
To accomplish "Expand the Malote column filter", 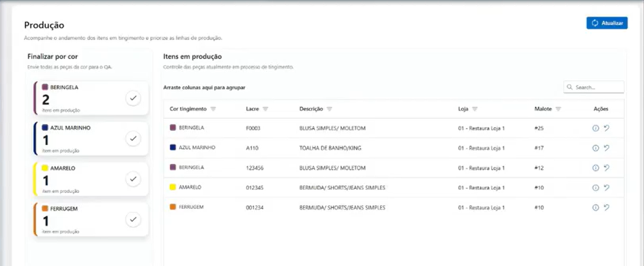I will (559, 109).
